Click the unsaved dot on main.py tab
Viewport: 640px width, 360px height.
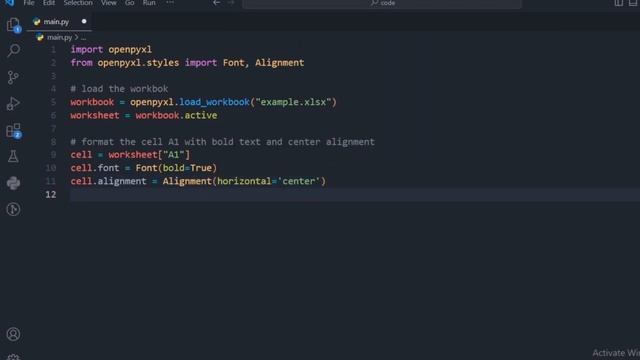coord(84,21)
